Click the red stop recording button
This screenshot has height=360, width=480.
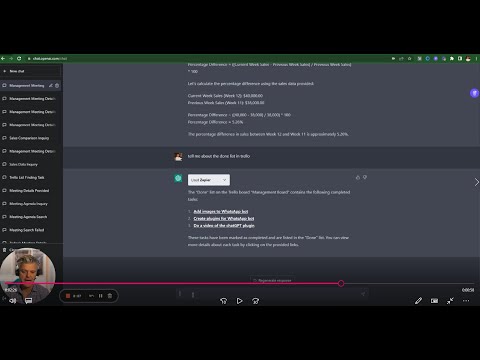click(x=68, y=296)
